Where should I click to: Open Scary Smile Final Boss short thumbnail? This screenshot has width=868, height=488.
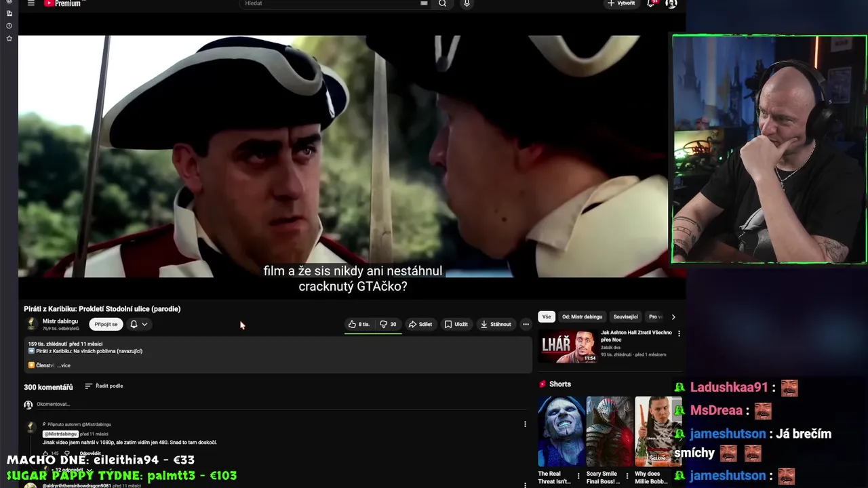click(609, 432)
